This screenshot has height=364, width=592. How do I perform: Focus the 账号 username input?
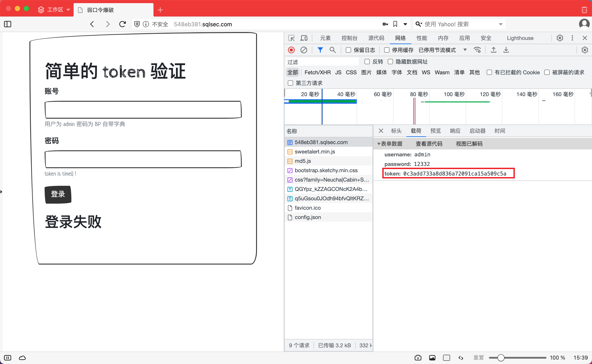click(143, 110)
